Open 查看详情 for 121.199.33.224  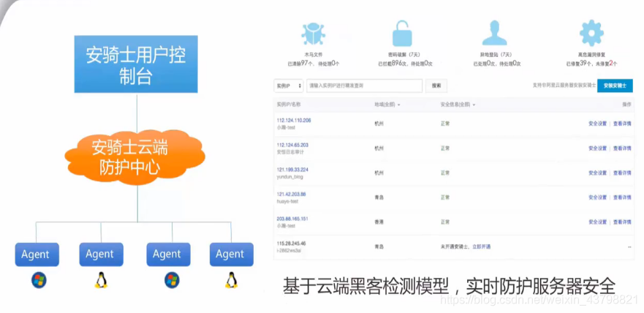coord(622,173)
